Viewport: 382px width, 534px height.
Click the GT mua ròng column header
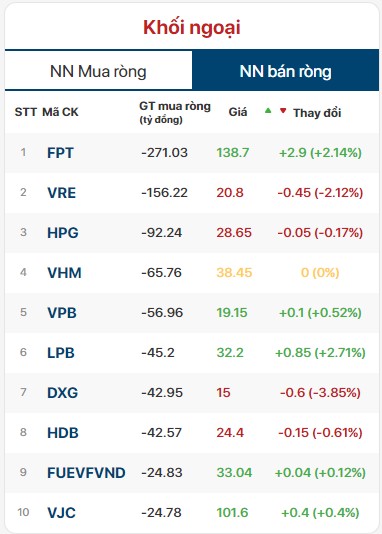pos(175,112)
